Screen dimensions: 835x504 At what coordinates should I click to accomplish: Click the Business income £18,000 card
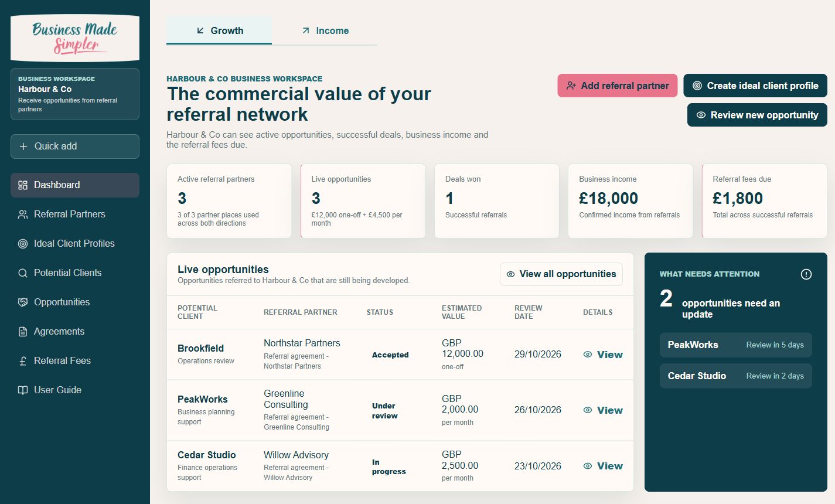pyautogui.click(x=630, y=201)
